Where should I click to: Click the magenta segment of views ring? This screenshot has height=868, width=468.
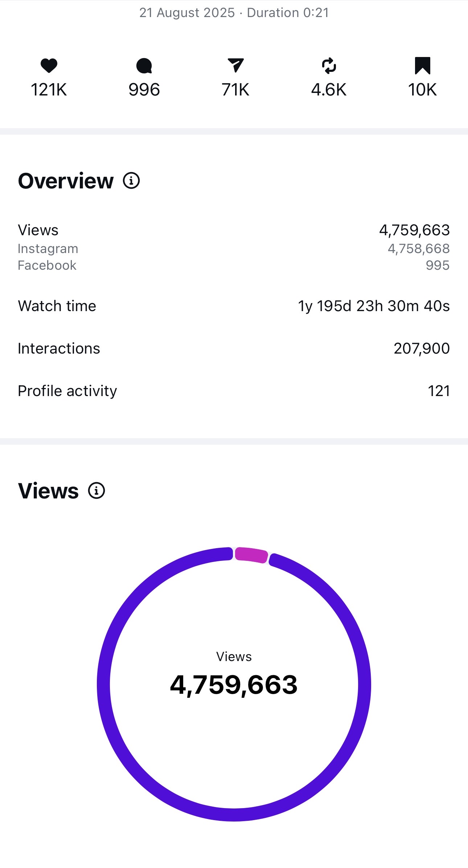click(251, 555)
